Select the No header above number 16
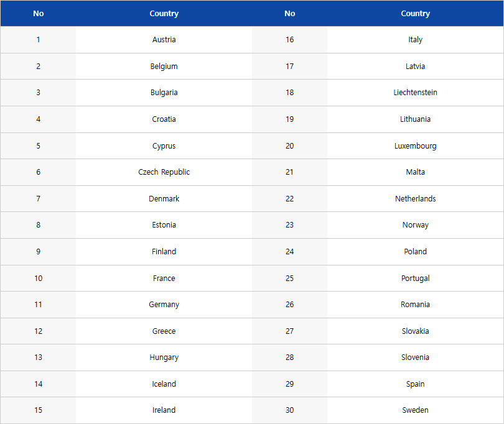 pos(289,14)
